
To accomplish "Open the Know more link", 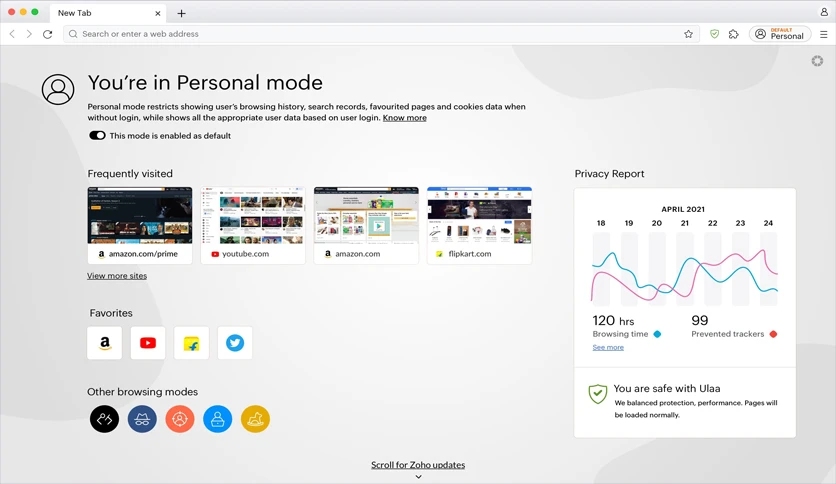I will pos(405,118).
